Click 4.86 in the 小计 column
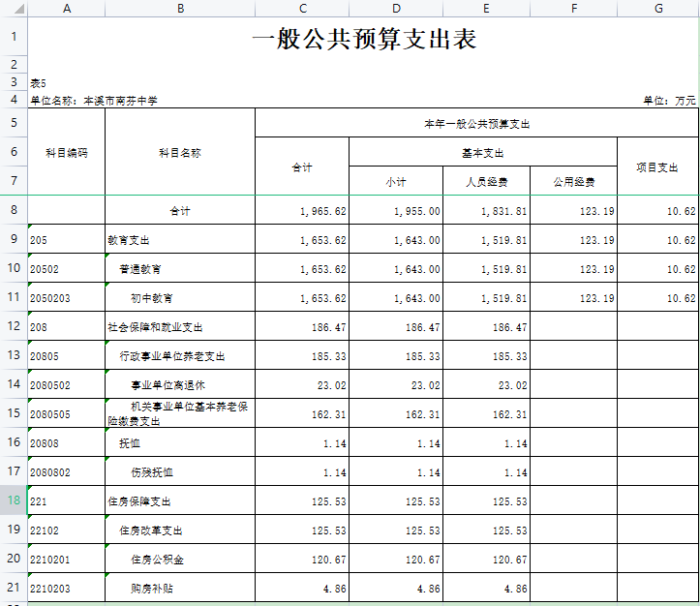700x606 pixels. pyautogui.click(x=396, y=588)
